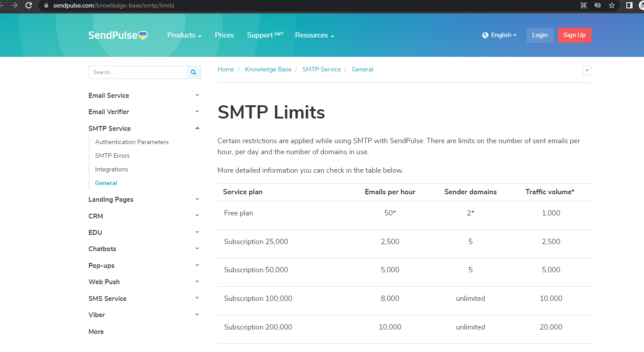
Task: Click the Subscription 25,000 row label
Action: [x=256, y=242]
